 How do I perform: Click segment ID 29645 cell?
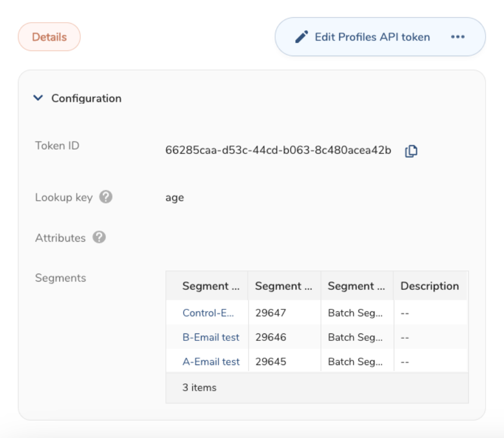(271, 361)
